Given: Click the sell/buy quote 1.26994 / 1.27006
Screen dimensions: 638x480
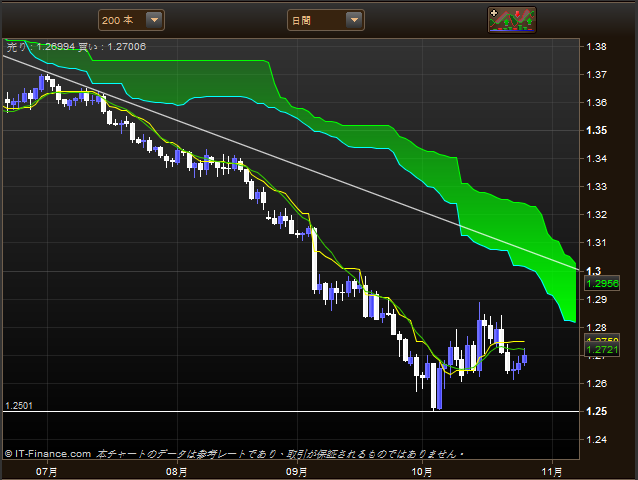Looking at the screenshot, I should 76,47.
